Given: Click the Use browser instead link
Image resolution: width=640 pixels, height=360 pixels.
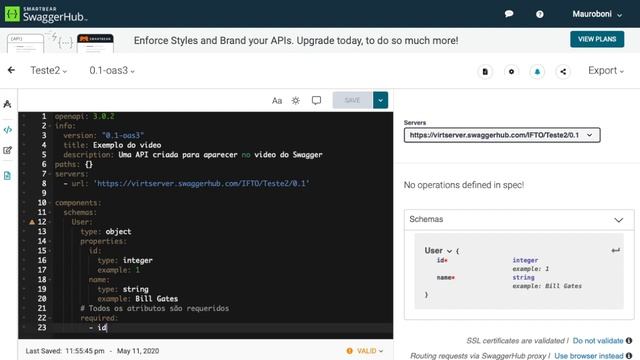Looking at the screenshot, I should tap(589, 356).
